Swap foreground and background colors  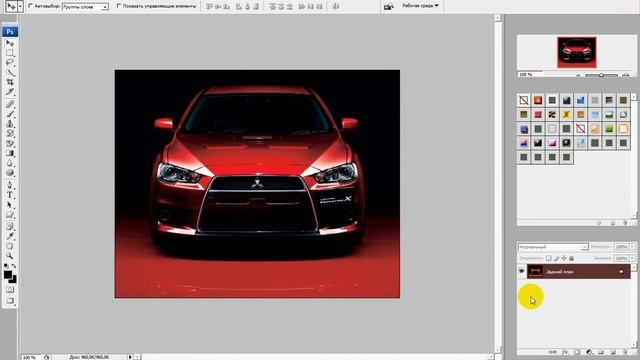pos(14,266)
